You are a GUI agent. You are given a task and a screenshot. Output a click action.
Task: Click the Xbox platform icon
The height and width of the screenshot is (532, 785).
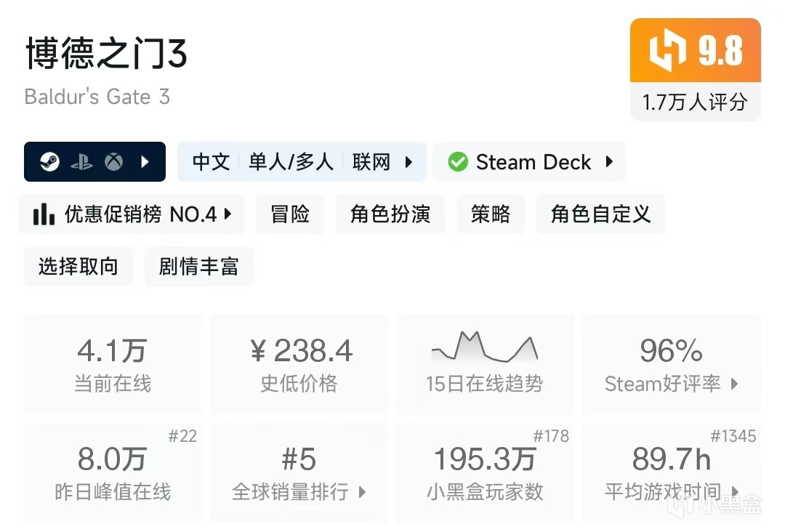tap(113, 162)
